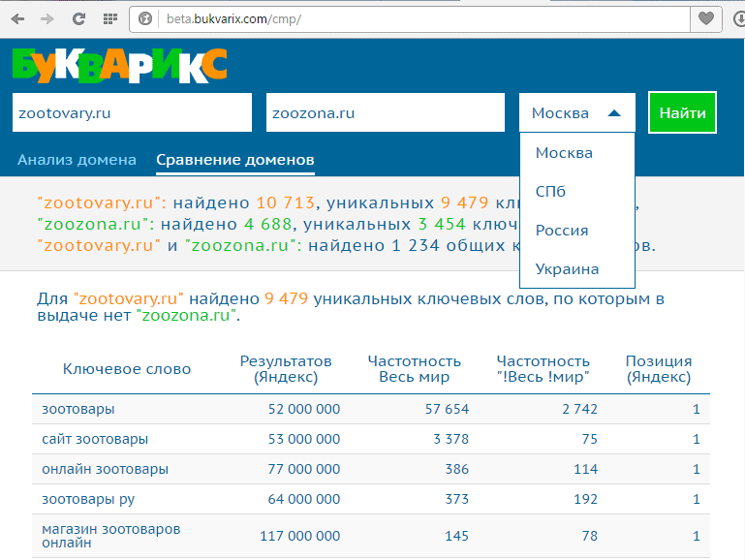This screenshot has height=560, width=745.
Task: Click value 77 000 000 in results column
Action: (x=304, y=469)
